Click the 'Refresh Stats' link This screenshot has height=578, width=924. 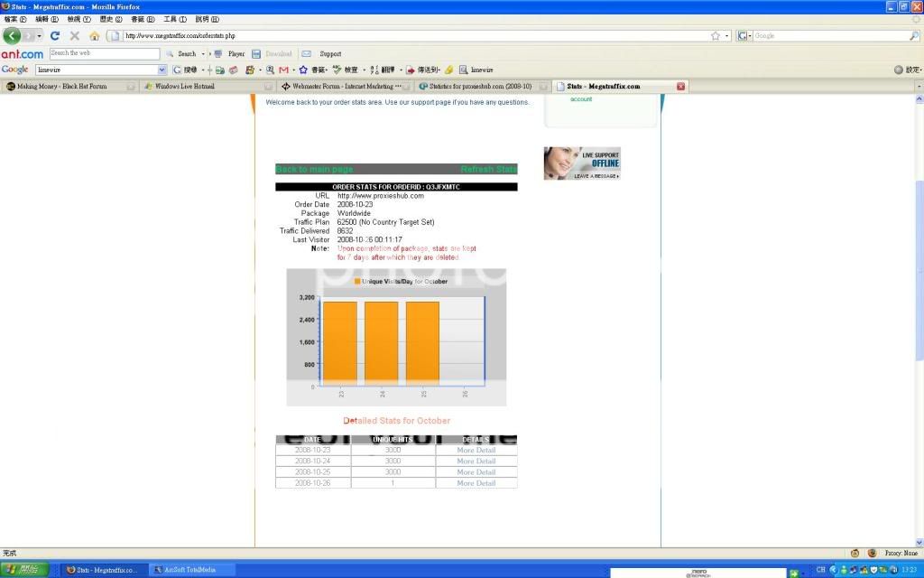tap(488, 169)
